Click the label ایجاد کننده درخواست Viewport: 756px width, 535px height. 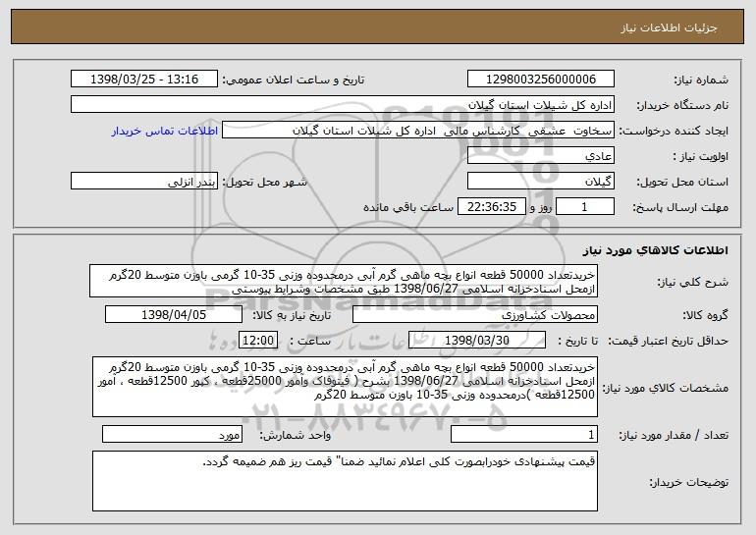pyautogui.click(x=674, y=132)
